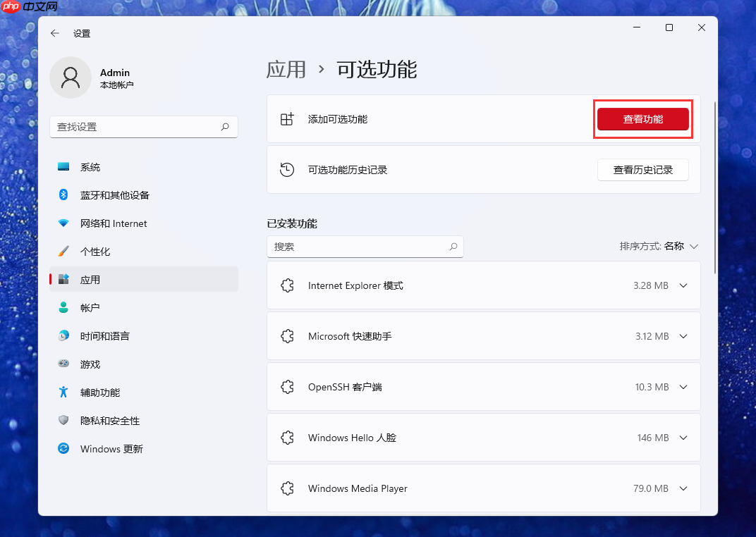Expand the Windows Media Player details
756x537 pixels.
[x=683, y=488]
